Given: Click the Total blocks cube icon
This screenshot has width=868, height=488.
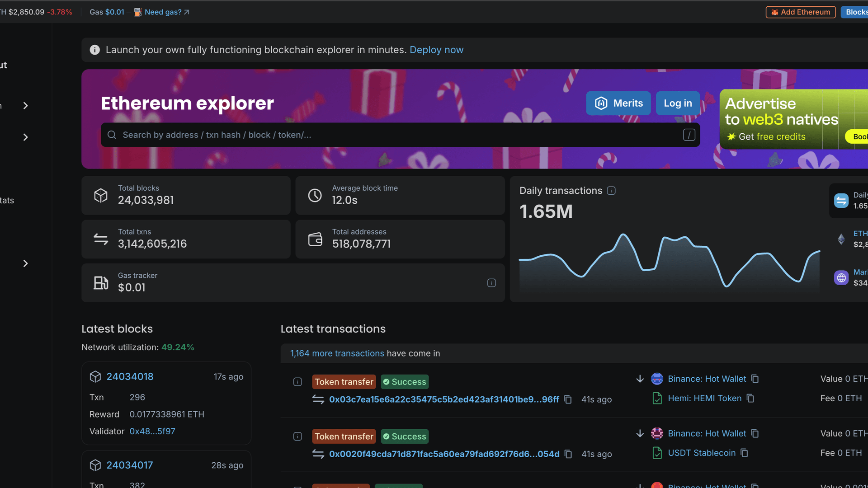Looking at the screenshot, I should 101,195.
